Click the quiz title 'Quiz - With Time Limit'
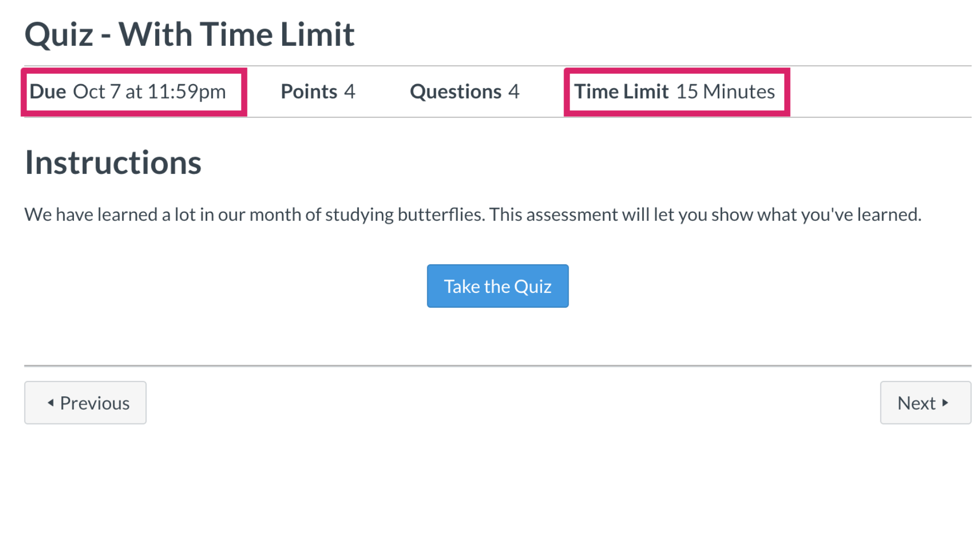Screen dimensions: 980x551 point(190,34)
